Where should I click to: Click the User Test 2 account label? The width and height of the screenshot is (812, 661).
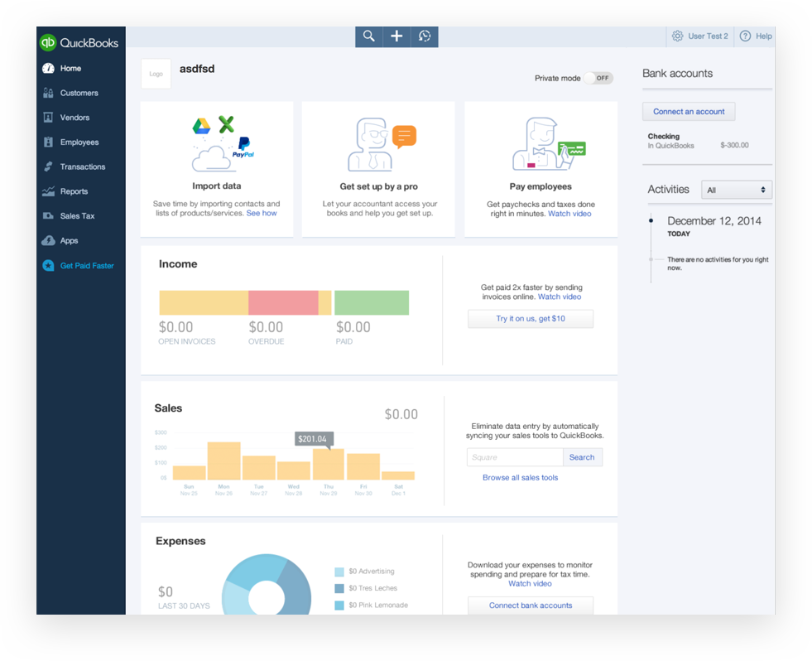coord(708,36)
